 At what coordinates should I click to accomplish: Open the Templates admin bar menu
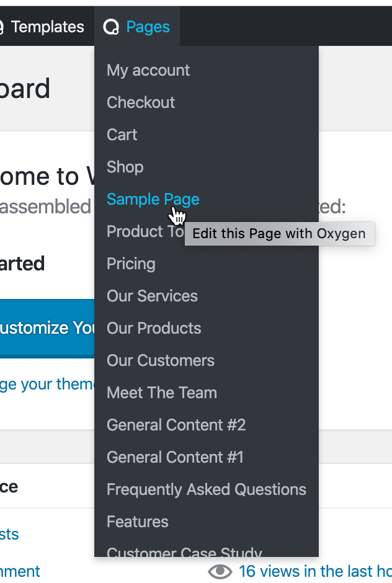click(x=47, y=27)
